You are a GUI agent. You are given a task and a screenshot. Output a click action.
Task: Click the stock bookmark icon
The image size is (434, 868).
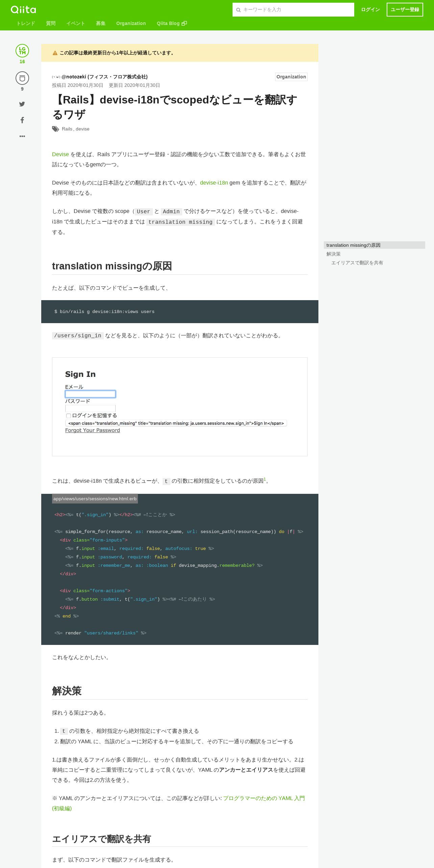22,78
